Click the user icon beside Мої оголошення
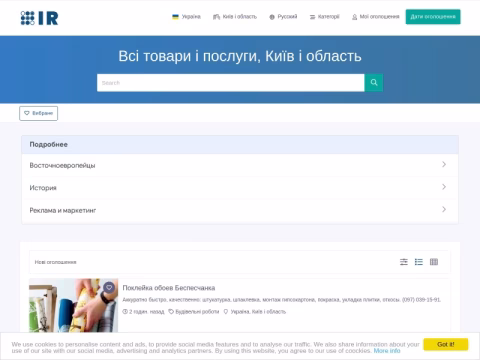This screenshot has width=480, height=360. (354, 17)
